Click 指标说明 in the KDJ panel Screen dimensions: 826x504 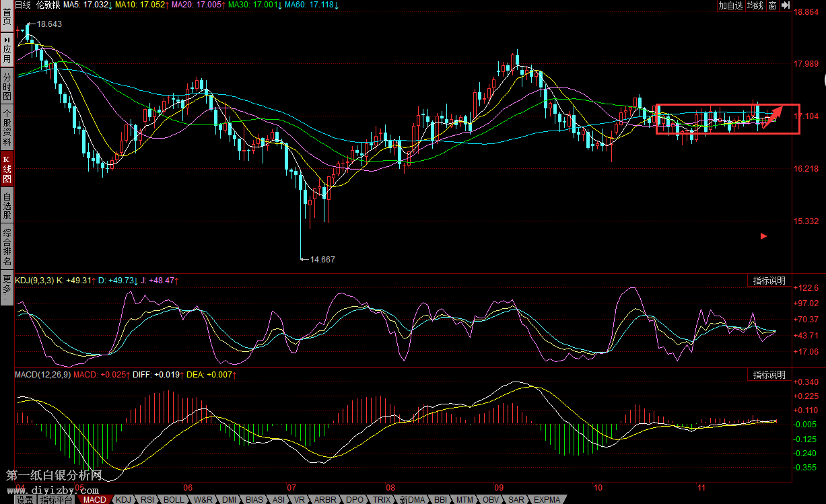pyautogui.click(x=769, y=281)
